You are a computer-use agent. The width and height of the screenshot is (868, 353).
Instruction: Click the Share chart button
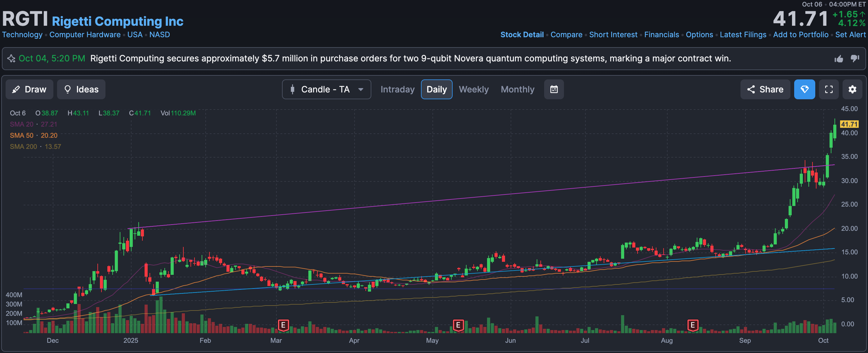pyautogui.click(x=765, y=89)
